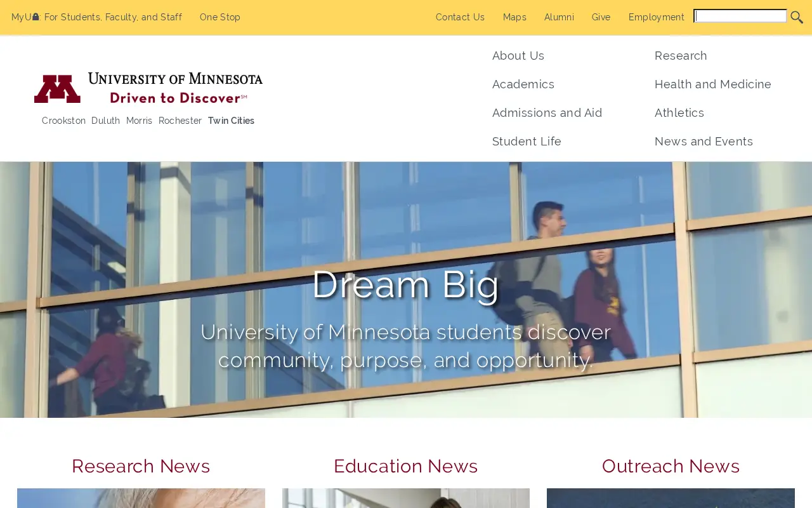
Task: Open the About Us menu item
Action: 518,56
